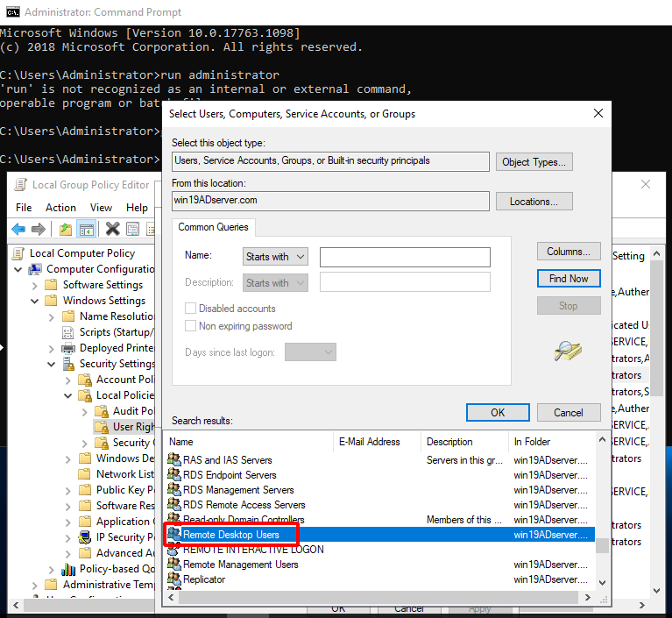Click the Local Group Policy Editor title icon
This screenshot has height=618, width=672.
(20, 184)
